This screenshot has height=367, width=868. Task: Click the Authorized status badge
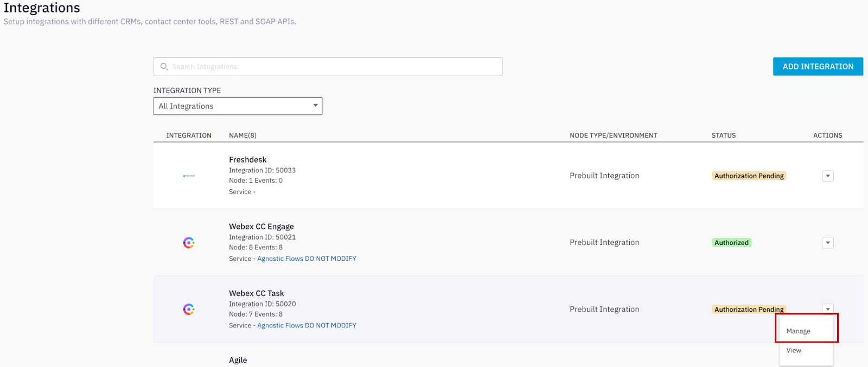(x=731, y=243)
